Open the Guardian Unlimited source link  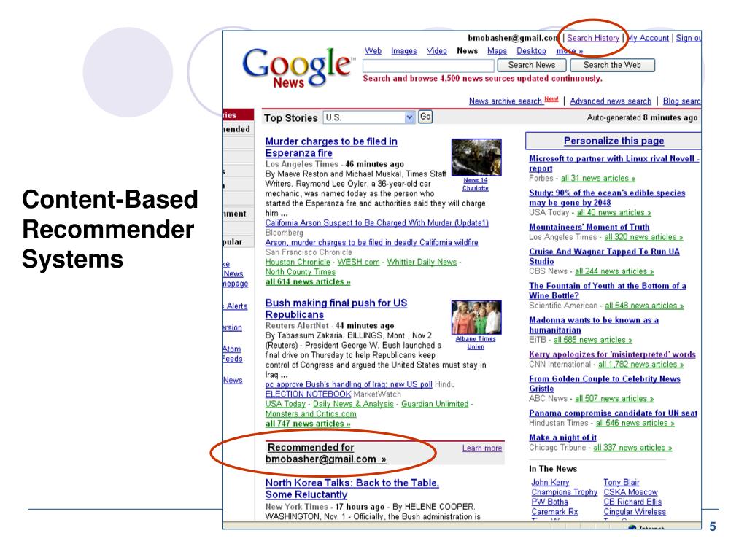tap(435, 404)
